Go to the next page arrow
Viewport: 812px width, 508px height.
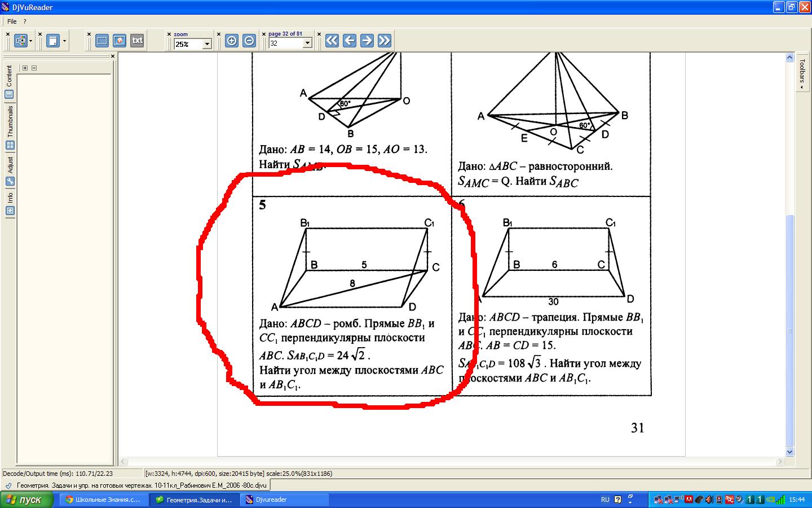point(367,40)
